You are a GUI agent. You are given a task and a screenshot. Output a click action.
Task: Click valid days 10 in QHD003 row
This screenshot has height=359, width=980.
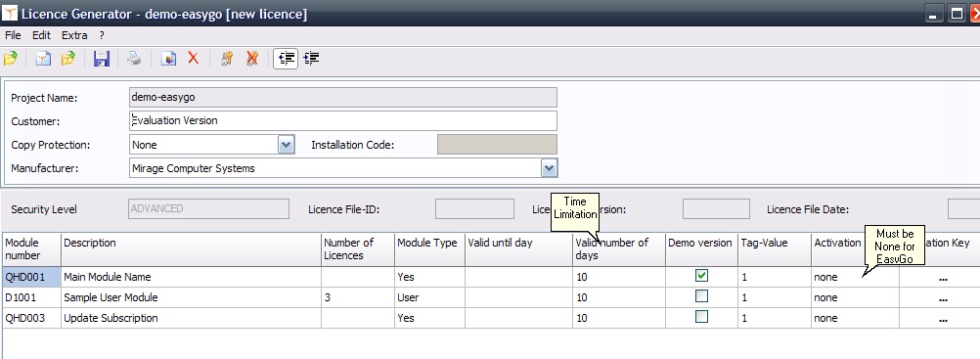(x=619, y=318)
